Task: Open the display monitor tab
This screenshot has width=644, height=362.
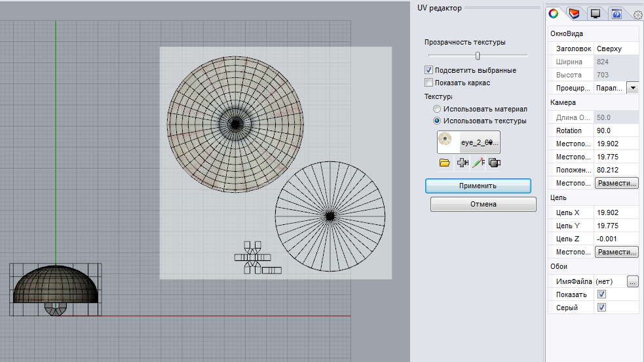Action: click(595, 13)
